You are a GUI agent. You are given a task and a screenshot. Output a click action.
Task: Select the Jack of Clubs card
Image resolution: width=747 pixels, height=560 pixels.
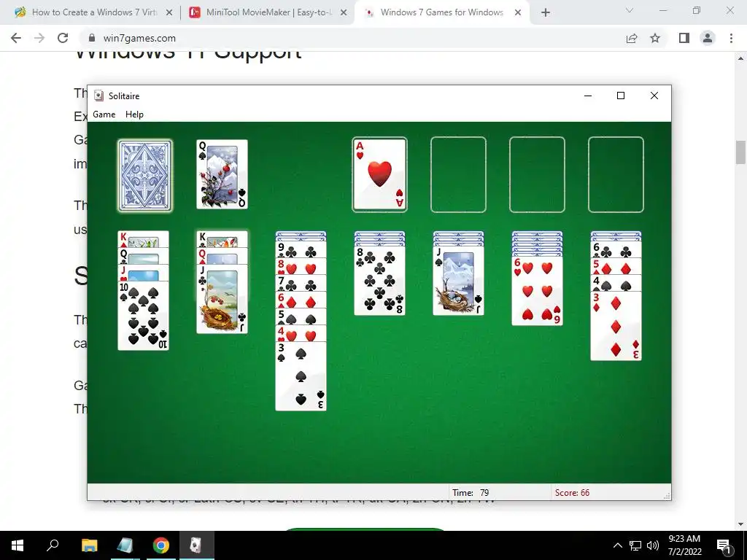(x=222, y=299)
